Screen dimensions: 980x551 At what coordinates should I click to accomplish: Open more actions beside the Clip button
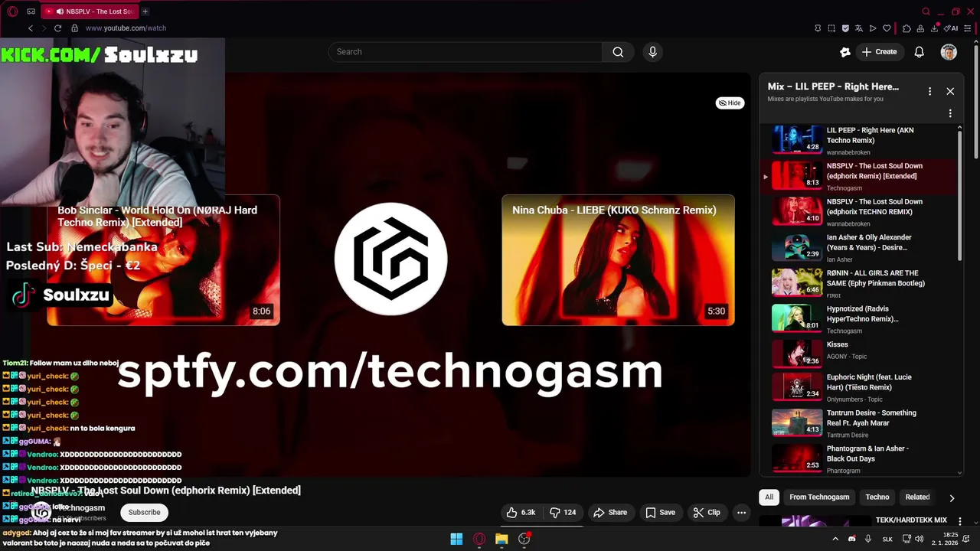click(741, 513)
